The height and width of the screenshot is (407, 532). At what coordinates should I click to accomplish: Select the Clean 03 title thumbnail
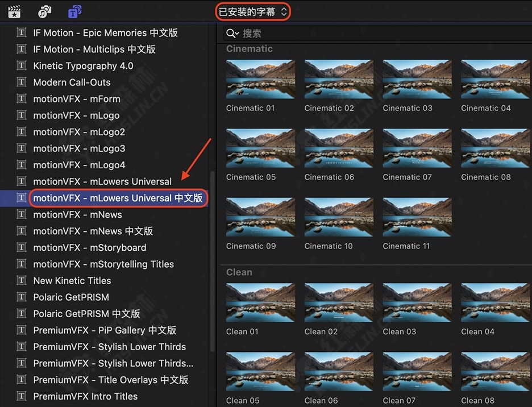pyautogui.click(x=417, y=303)
